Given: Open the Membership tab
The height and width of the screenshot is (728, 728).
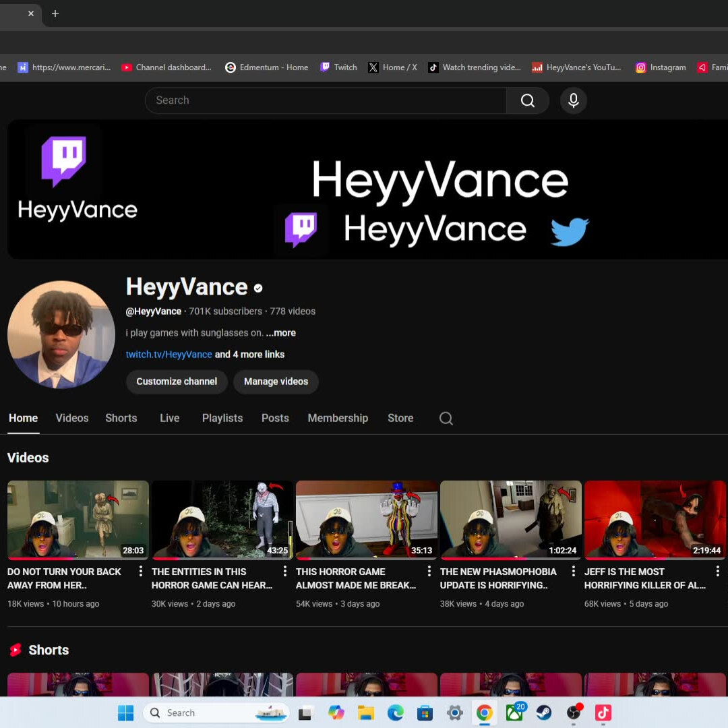Looking at the screenshot, I should pyautogui.click(x=338, y=418).
